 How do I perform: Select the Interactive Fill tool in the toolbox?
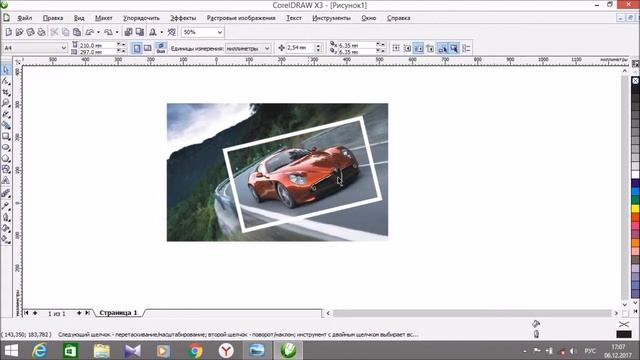(x=6, y=239)
